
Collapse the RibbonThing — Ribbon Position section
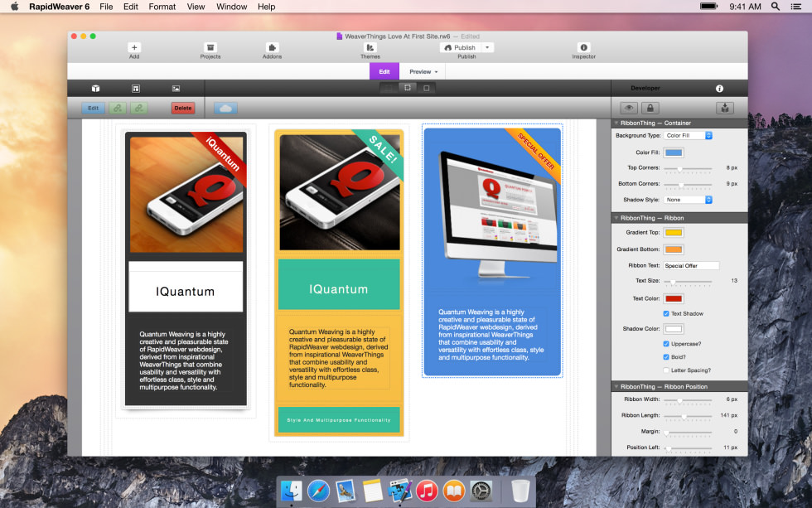[616, 387]
